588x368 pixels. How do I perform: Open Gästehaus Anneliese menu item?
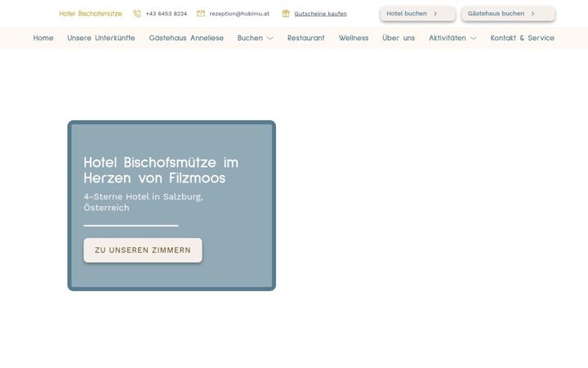point(186,38)
